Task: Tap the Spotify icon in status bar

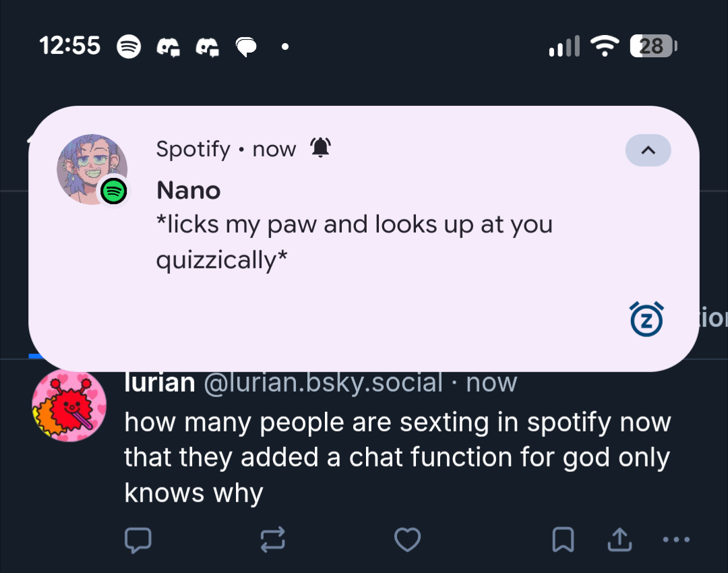Action: tap(129, 47)
